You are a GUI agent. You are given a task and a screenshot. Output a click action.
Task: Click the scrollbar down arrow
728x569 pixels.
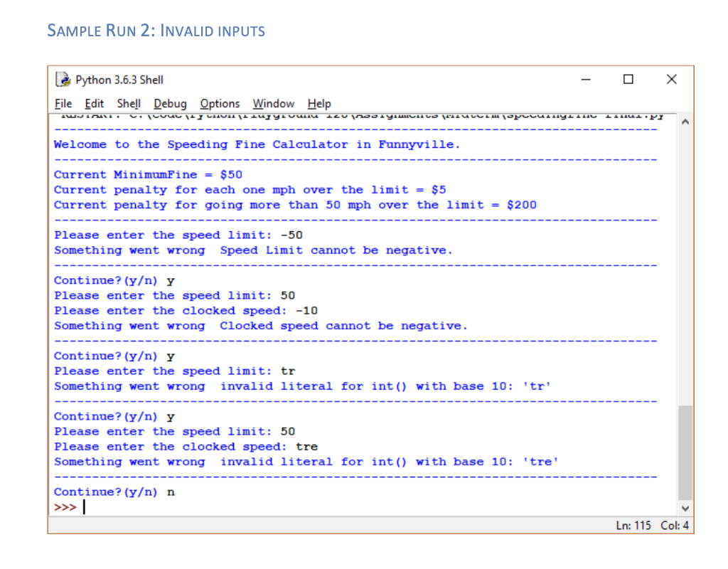pos(685,507)
